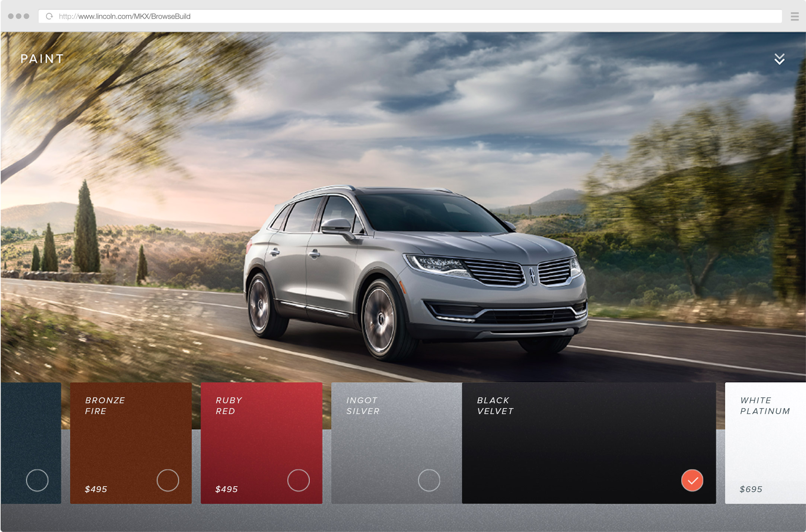Click the PAINT section heading

42,59
